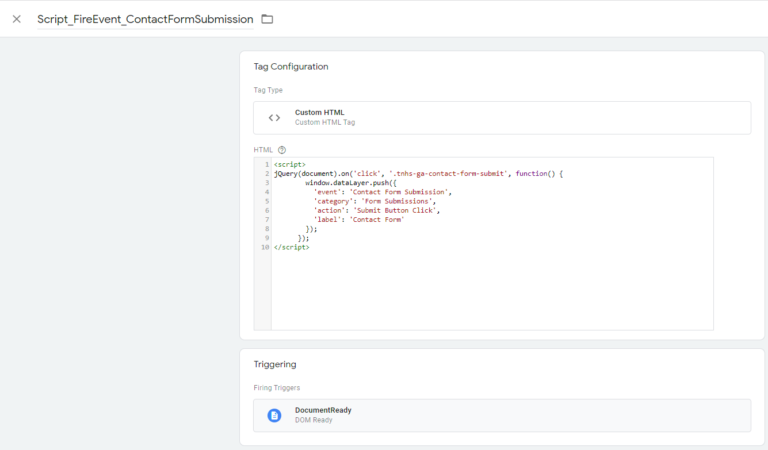This screenshot has width=768, height=450.
Task: Open the HTML help question mark icon
Action: [x=282, y=150]
